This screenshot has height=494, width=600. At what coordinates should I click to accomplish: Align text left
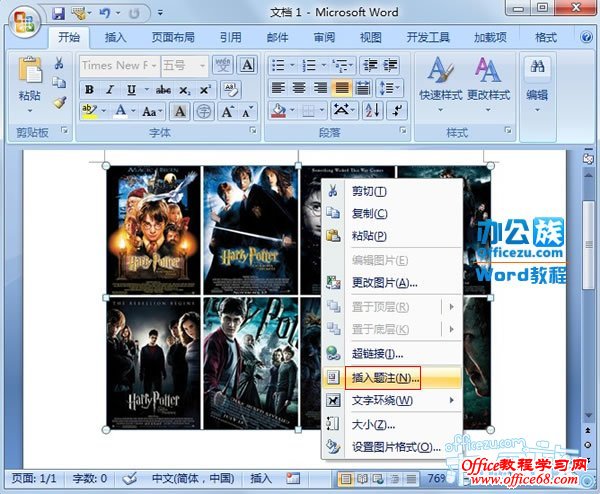[278, 88]
